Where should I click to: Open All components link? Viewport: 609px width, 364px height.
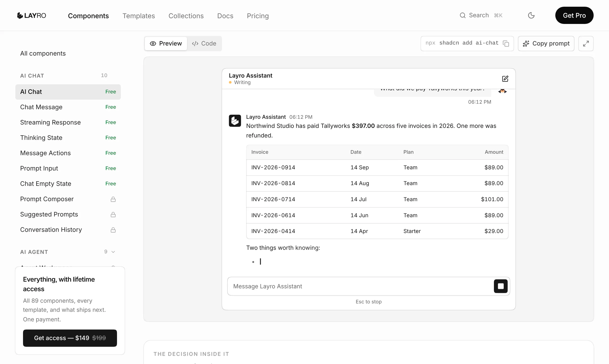43,53
